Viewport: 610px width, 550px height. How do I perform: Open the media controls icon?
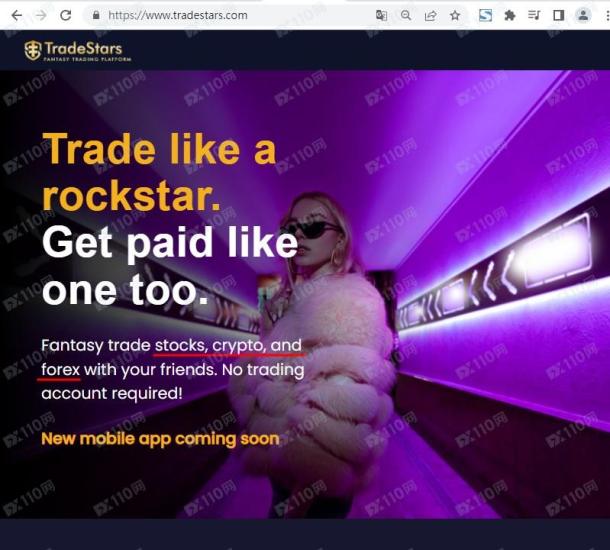[x=534, y=16]
